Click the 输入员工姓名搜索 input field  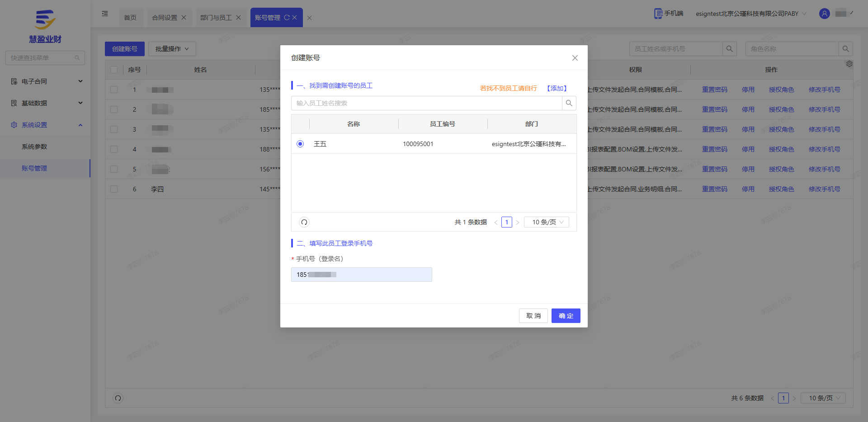pos(427,103)
